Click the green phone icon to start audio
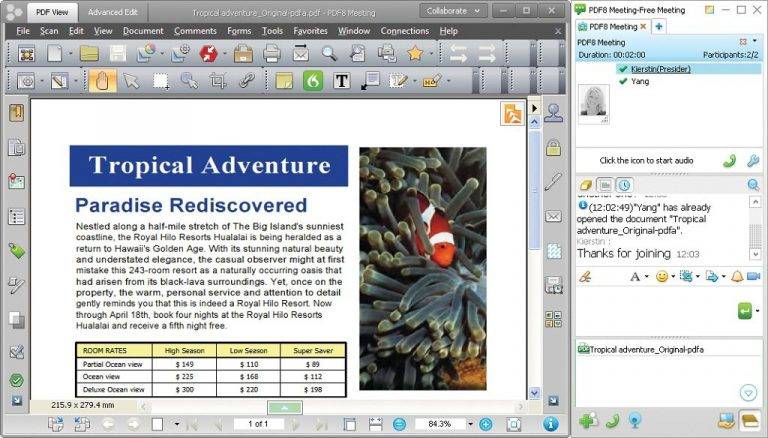Viewport: 768px width, 438px height. (x=730, y=160)
